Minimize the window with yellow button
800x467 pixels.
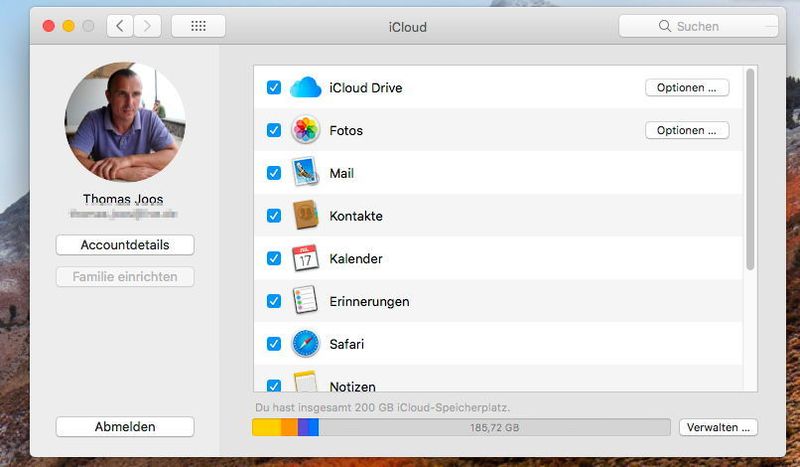[68, 26]
